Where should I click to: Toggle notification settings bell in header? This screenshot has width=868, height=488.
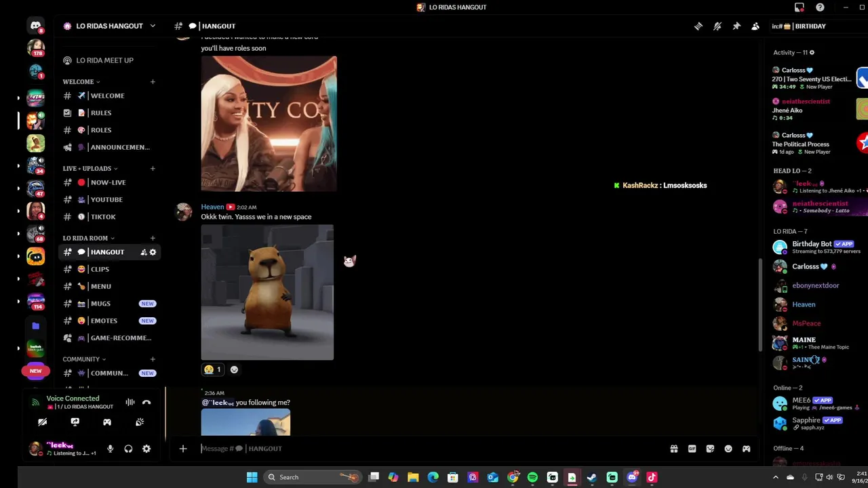point(717,26)
